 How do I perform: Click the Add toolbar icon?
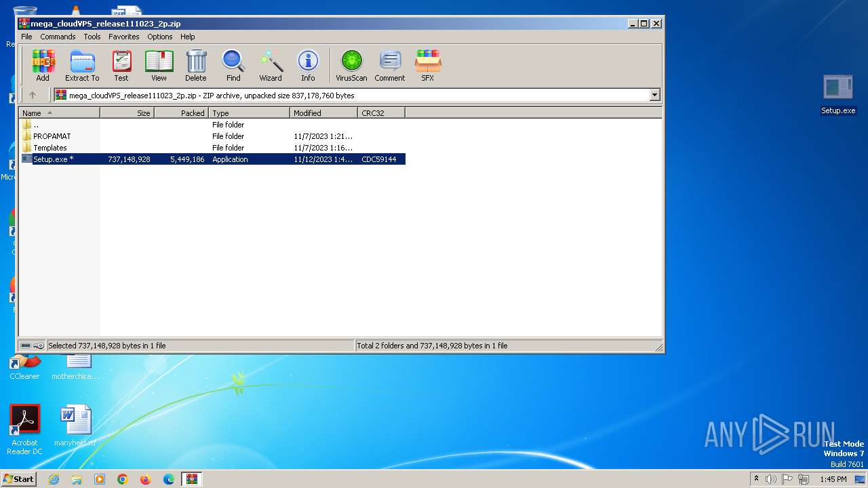tap(43, 66)
